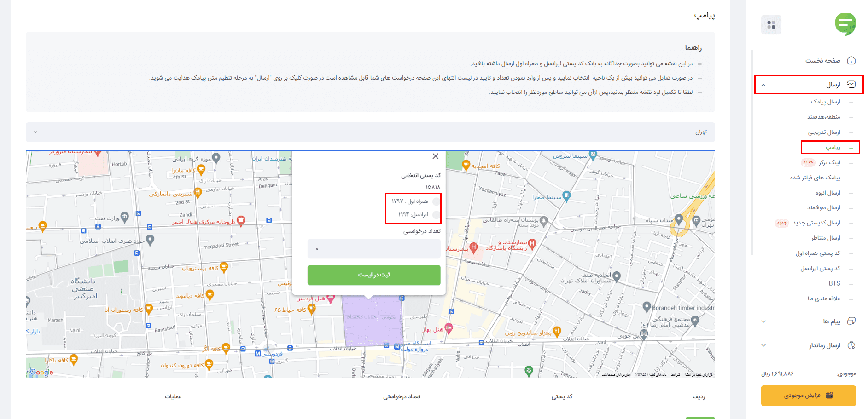Open کد پستی ایرانسل item
The height and width of the screenshot is (419, 868).
point(820,268)
